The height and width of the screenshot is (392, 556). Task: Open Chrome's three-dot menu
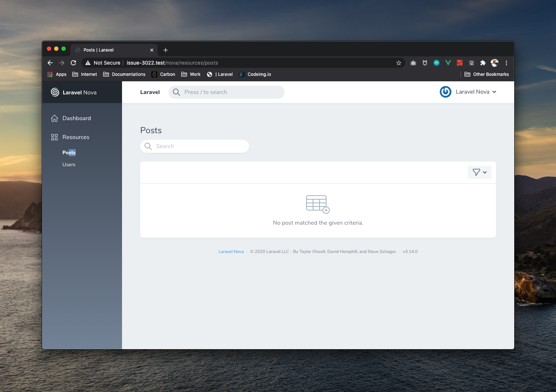[506, 63]
